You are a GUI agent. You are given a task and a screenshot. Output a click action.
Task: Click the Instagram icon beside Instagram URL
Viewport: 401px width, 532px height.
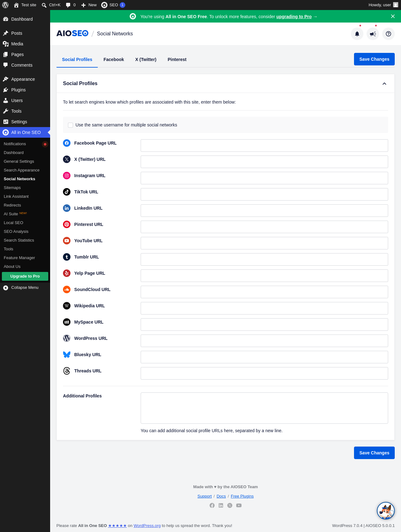click(67, 176)
